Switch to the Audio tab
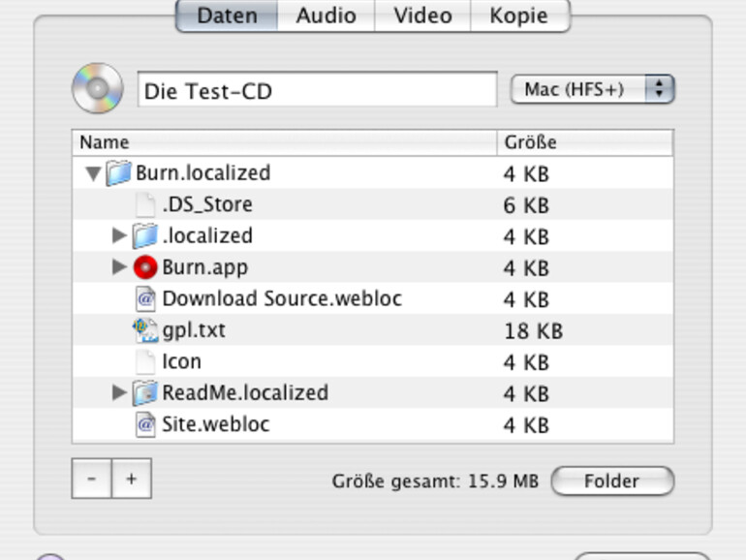This screenshot has width=746, height=560. pyautogui.click(x=326, y=16)
